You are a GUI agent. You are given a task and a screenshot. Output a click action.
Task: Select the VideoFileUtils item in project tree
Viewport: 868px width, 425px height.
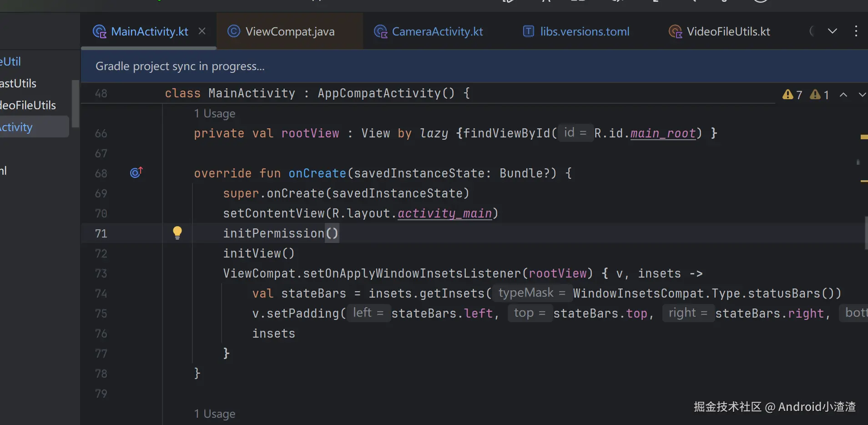pyautogui.click(x=28, y=105)
